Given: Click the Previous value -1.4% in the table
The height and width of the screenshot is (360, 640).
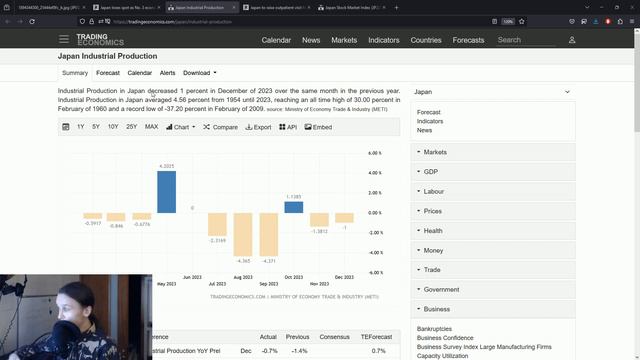Looking at the screenshot, I should (299, 351).
